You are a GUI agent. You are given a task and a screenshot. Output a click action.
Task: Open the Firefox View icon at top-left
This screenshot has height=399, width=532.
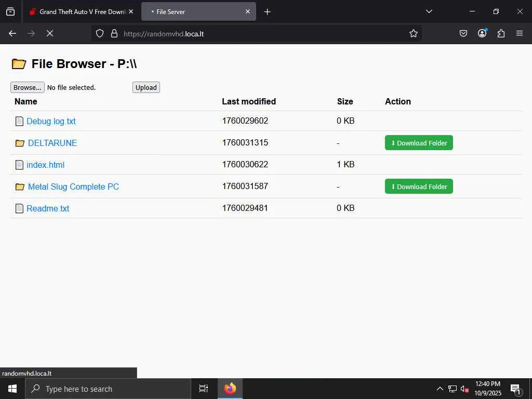pyautogui.click(x=10, y=11)
